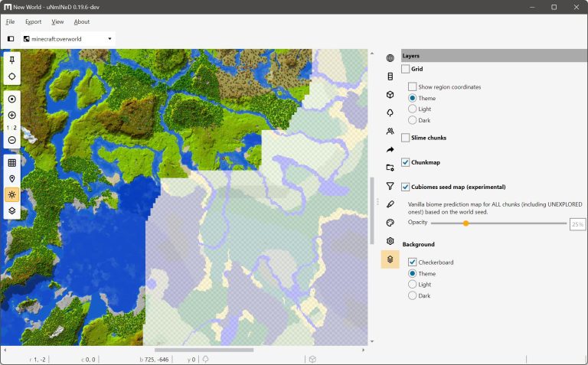Click the tree icon in status bar
The width and height of the screenshot is (588, 365).
(205, 360)
